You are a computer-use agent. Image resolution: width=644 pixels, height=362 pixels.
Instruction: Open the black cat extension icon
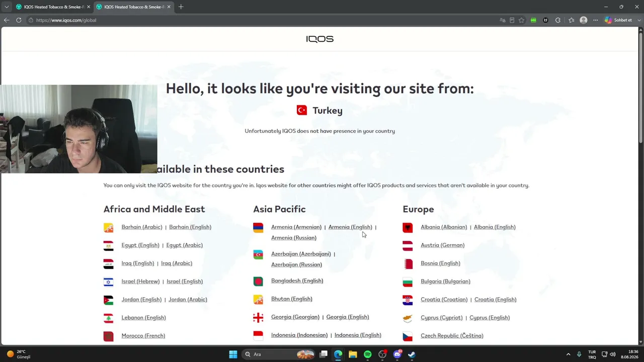545,20
